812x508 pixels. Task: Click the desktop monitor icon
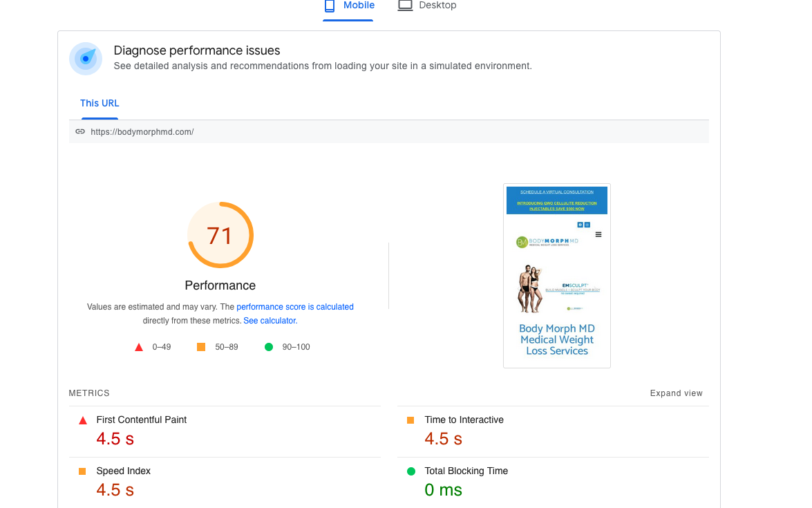click(405, 6)
